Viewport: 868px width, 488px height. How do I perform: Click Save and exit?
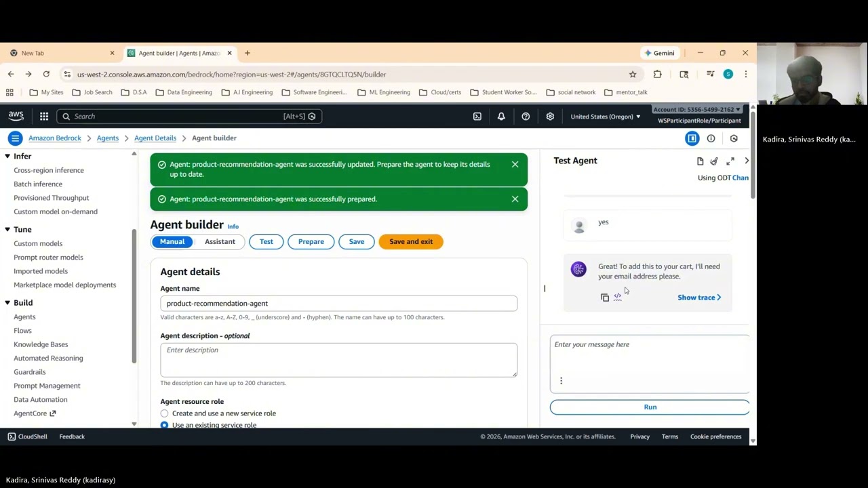coord(411,242)
